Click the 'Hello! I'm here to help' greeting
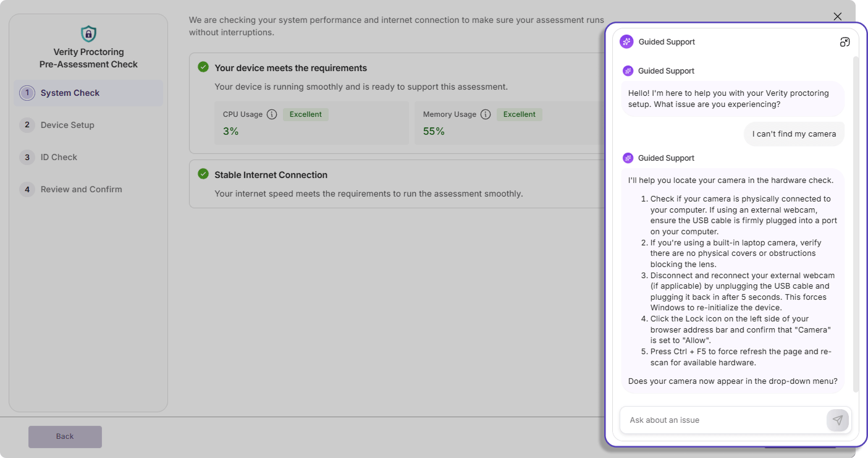This screenshot has width=868, height=458. 728,99
